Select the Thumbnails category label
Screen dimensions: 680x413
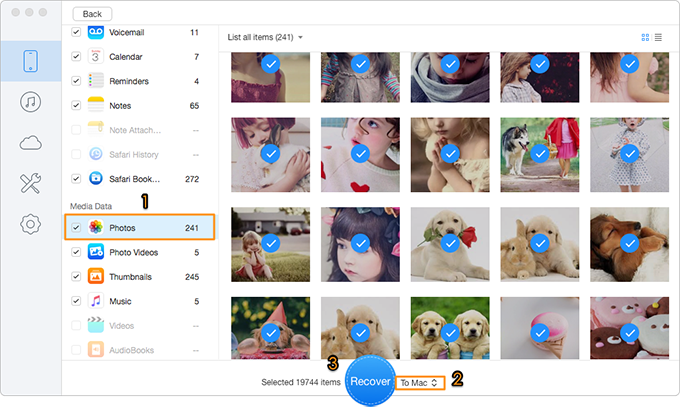[x=131, y=277]
